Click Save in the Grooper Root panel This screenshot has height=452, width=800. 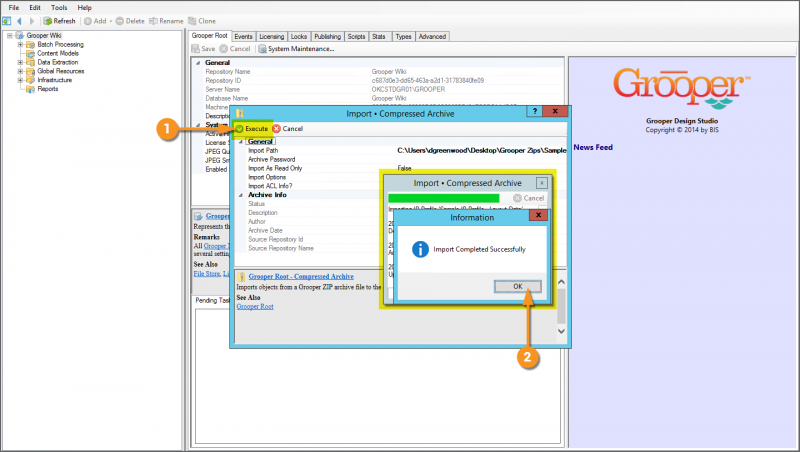tap(204, 49)
